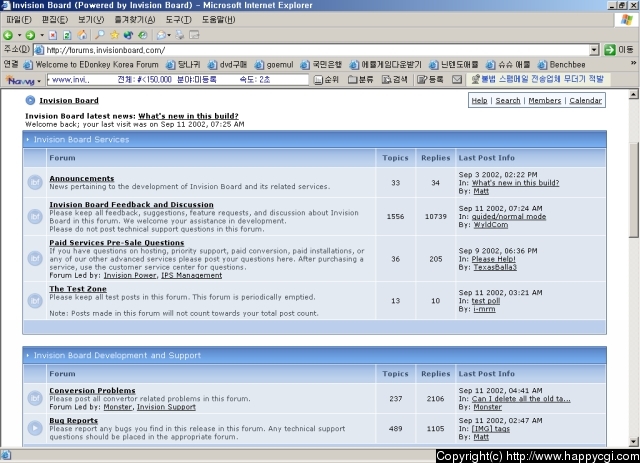The height and width of the screenshot is (463, 640).
Task: View the TexasBalla3 user profile link
Action: (495, 267)
